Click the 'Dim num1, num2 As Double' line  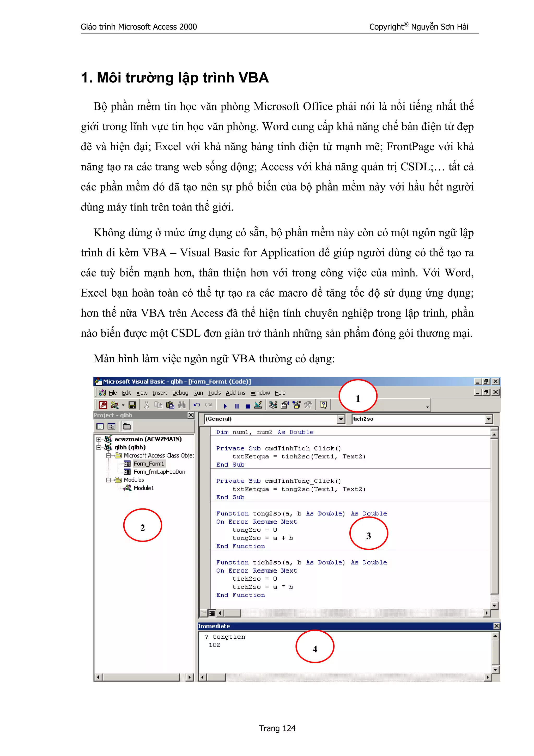(265, 432)
